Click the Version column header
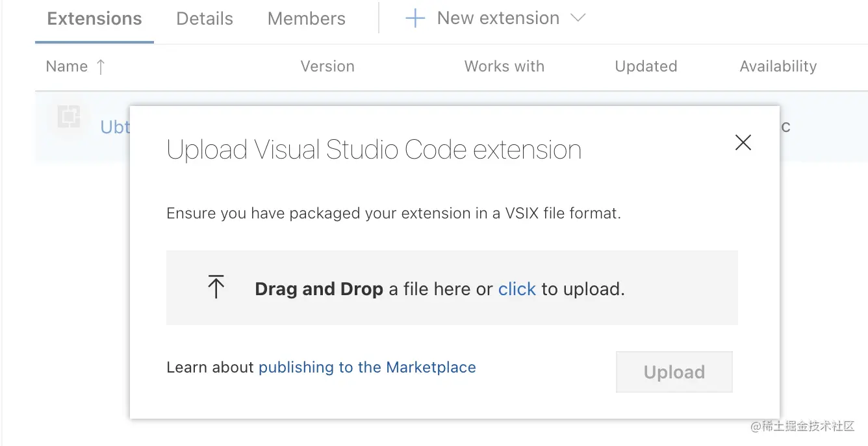The image size is (868, 446). 327,66
